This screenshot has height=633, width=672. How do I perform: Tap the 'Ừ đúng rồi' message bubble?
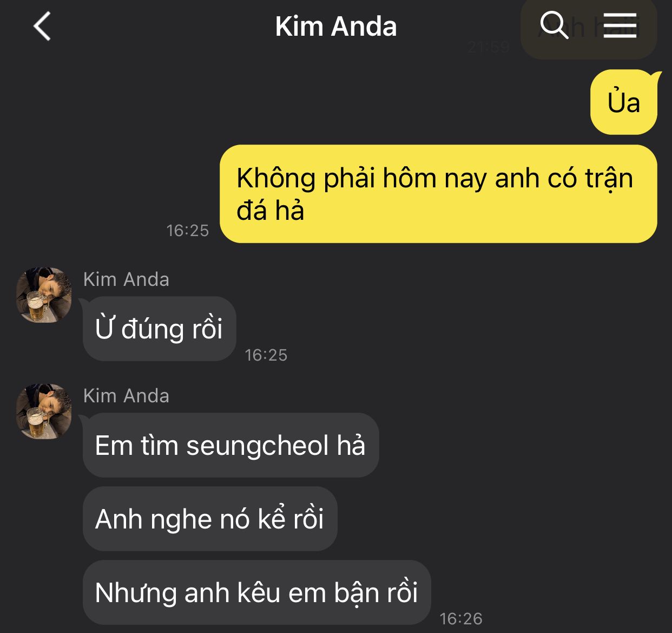(x=159, y=329)
